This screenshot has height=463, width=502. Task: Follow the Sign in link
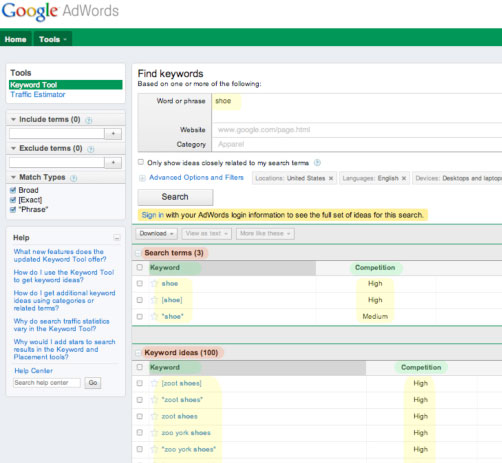(153, 215)
